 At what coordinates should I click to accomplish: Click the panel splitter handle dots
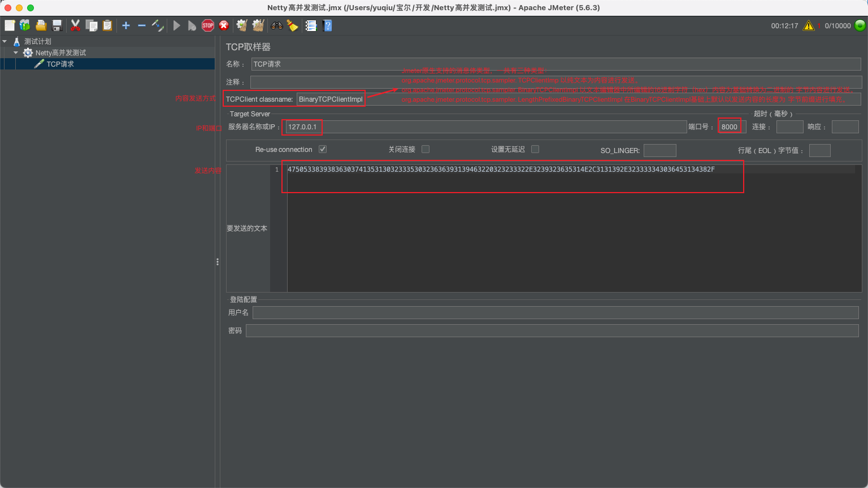[x=218, y=262]
